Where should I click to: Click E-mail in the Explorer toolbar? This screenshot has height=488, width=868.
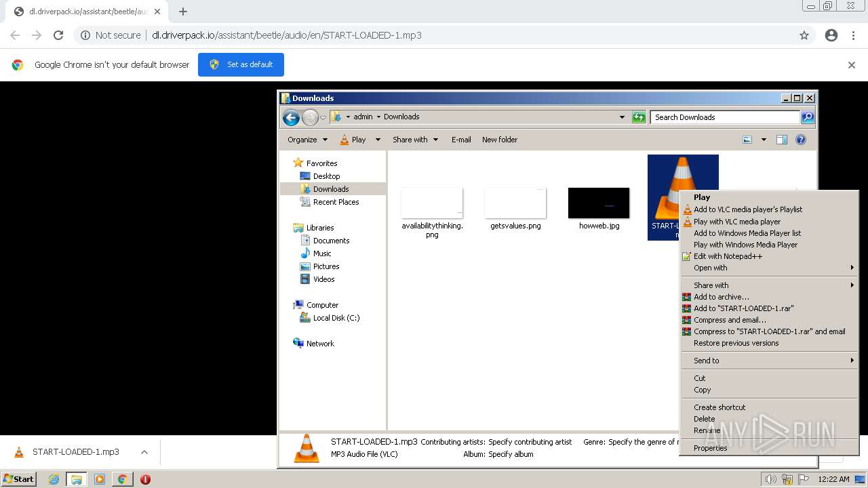tap(461, 140)
